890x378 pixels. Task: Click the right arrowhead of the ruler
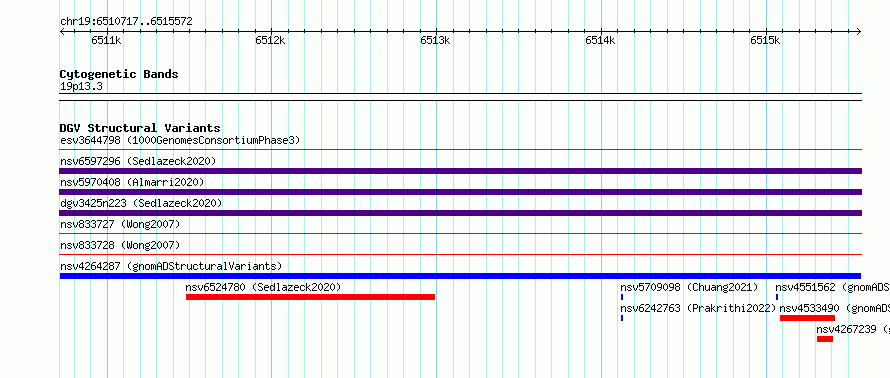tap(859, 31)
